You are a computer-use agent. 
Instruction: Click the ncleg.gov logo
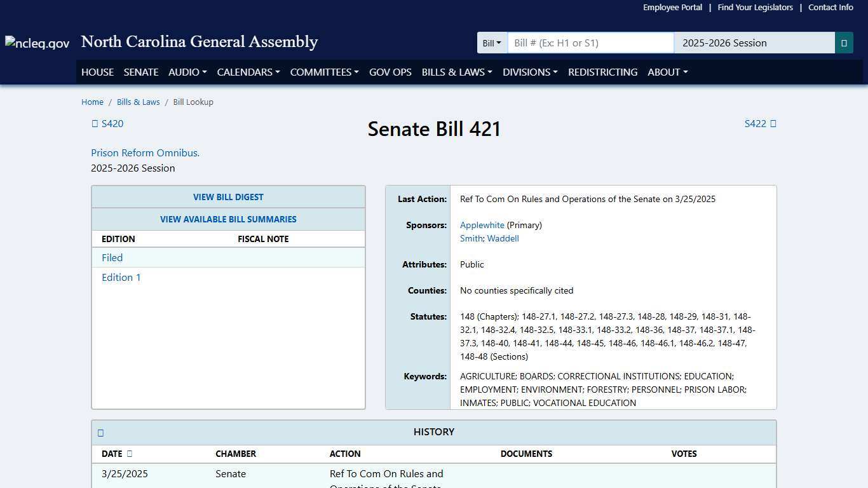coord(36,43)
